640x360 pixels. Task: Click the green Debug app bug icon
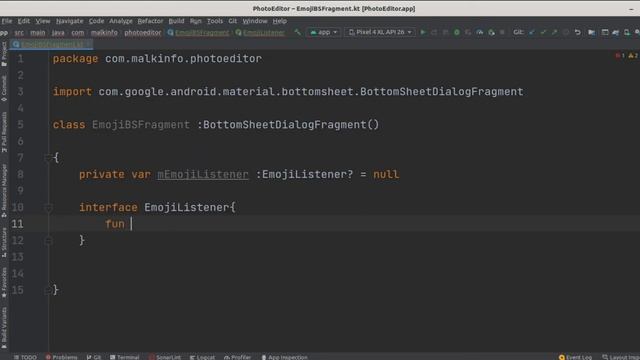pos(457,32)
